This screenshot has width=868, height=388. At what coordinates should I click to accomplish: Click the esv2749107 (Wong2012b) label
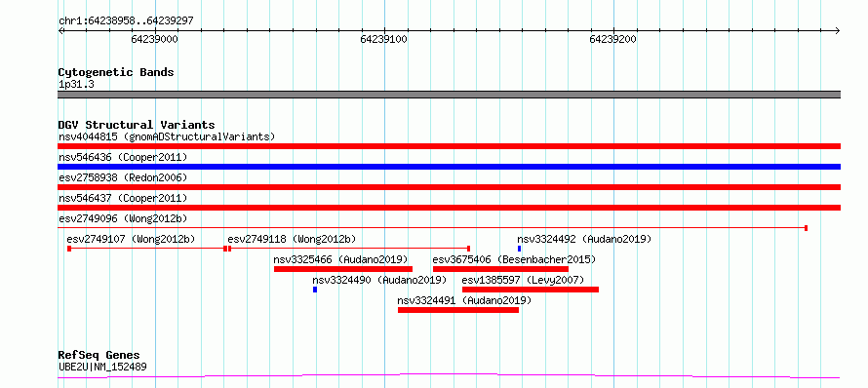click(x=132, y=239)
